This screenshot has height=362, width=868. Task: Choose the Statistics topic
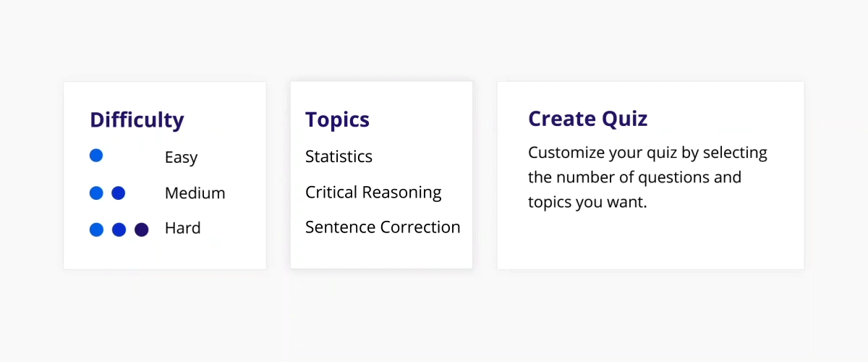point(339,156)
